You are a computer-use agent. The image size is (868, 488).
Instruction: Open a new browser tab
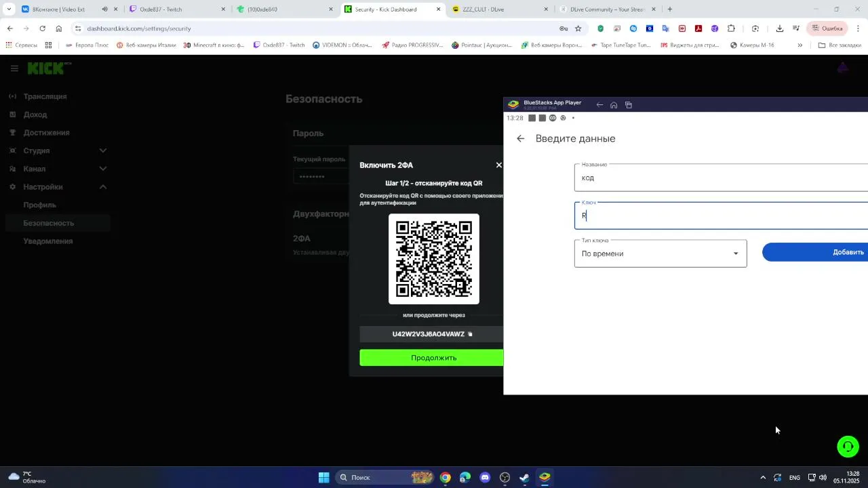coord(670,9)
